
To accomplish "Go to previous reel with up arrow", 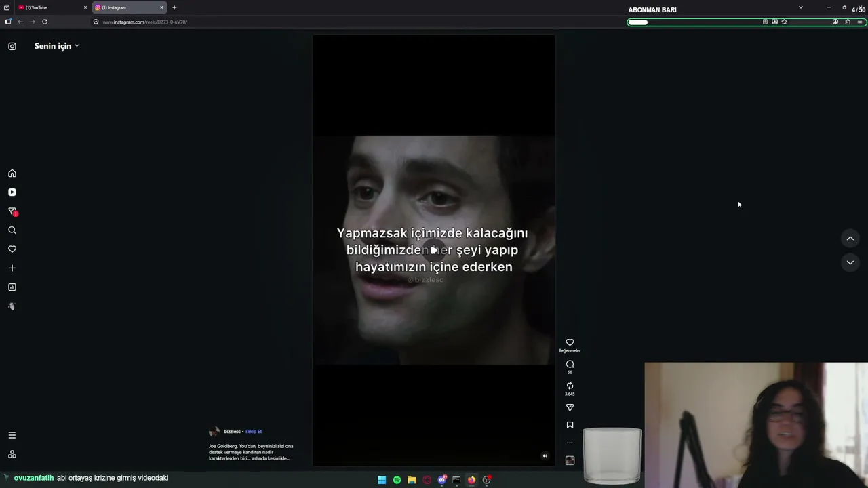I will pyautogui.click(x=850, y=239).
